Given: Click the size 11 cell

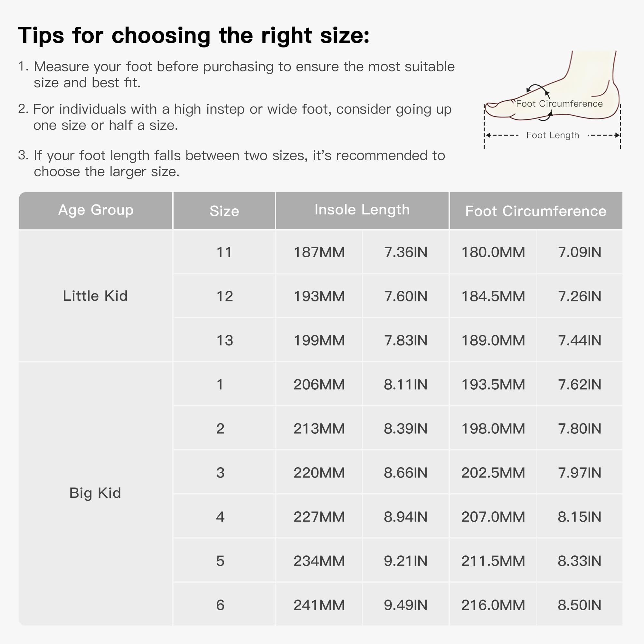Looking at the screenshot, I should (224, 252).
